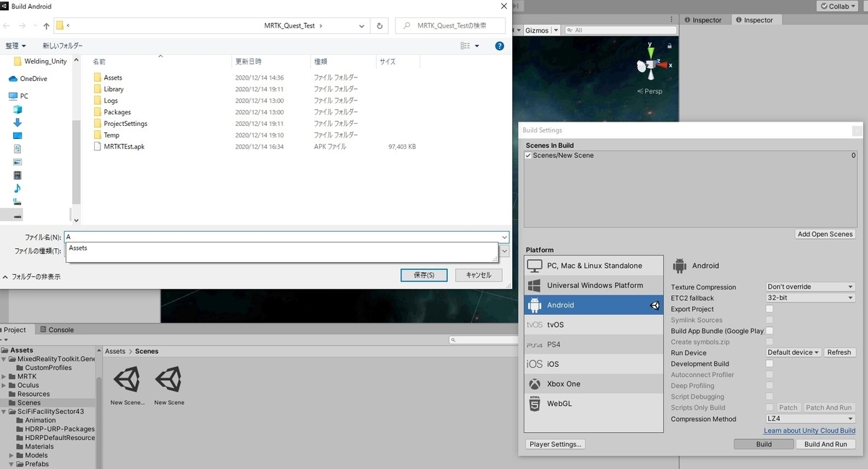Open the Collab dropdown

click(838, 6)
